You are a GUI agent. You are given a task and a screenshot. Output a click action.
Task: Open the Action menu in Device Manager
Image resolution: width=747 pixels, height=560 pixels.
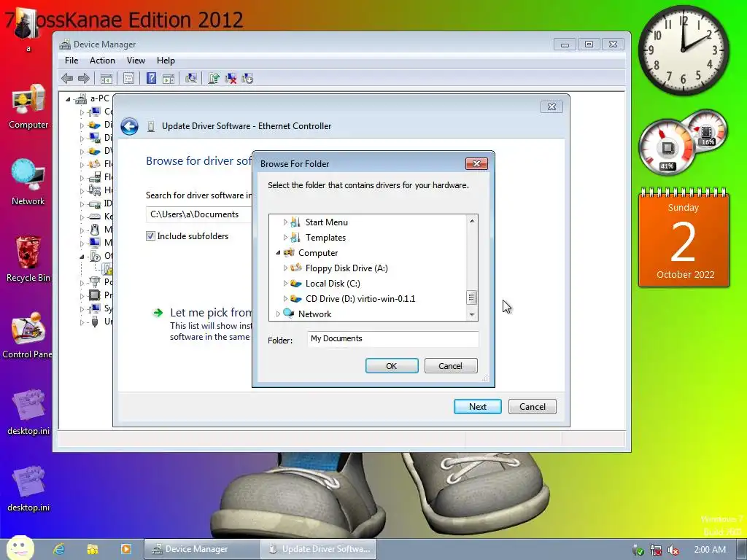click(102, 61)
